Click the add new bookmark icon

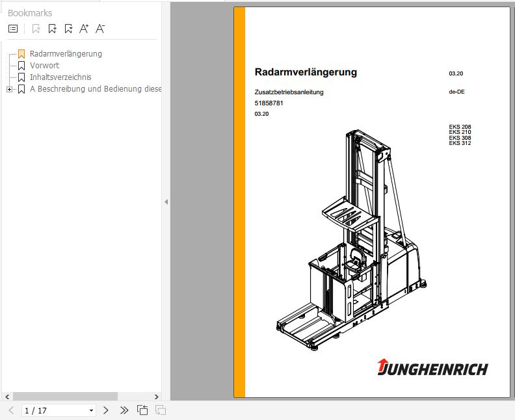coord(52,29)
